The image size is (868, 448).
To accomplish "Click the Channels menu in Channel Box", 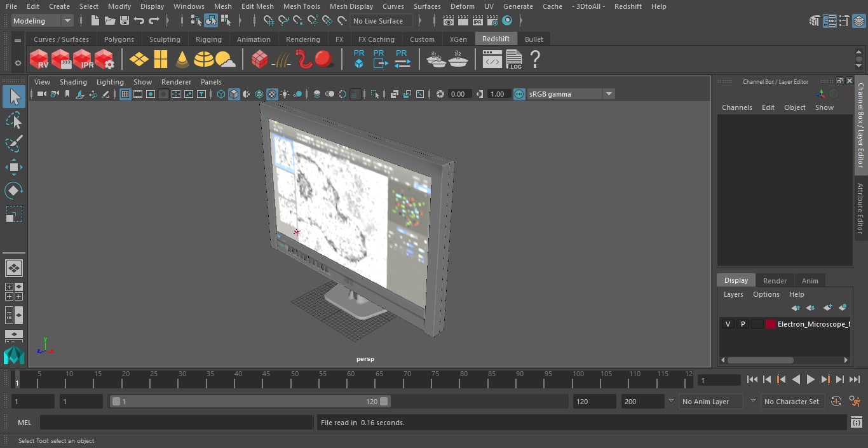I will point(736,107).
